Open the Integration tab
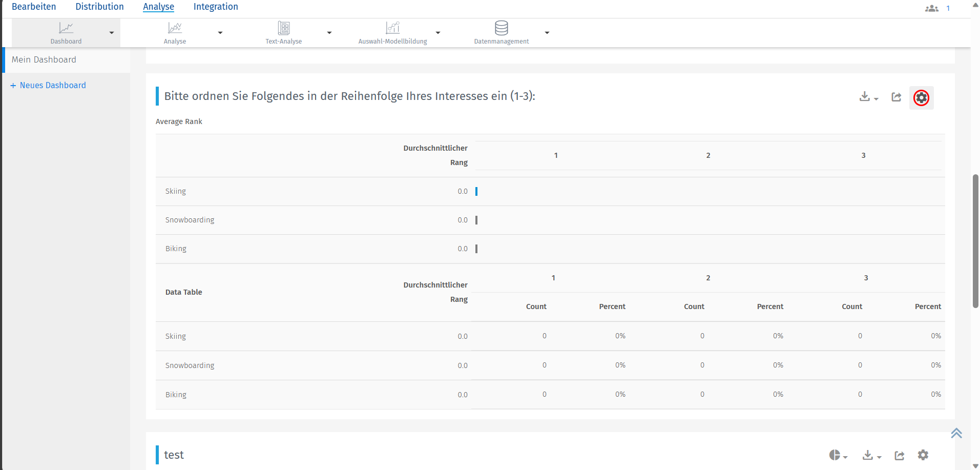The width and height of the screenshot is (980, 470). tap(216, 7)
